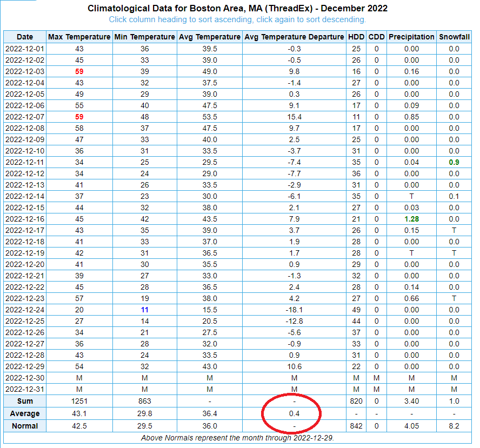
Task: Select the date cell 2022-12-16
Action: [x=25, y=219]
